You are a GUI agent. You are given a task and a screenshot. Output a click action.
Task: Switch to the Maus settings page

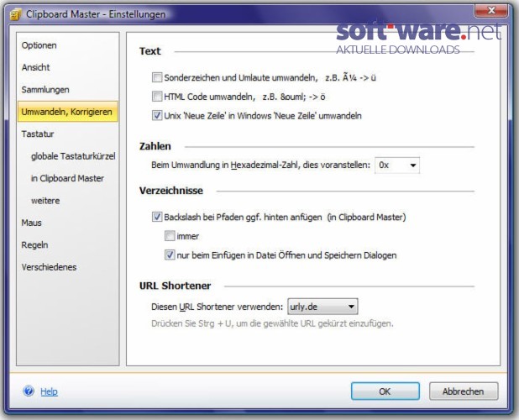[x=31, y=223]
